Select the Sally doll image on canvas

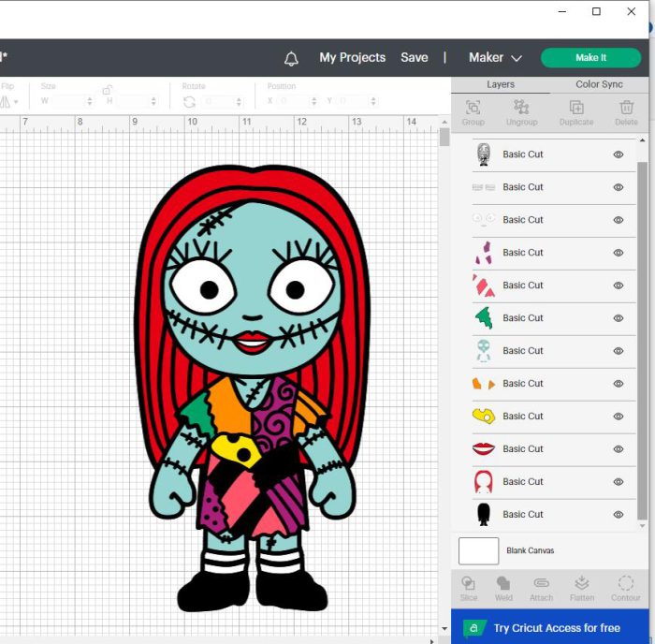[252, 388]
